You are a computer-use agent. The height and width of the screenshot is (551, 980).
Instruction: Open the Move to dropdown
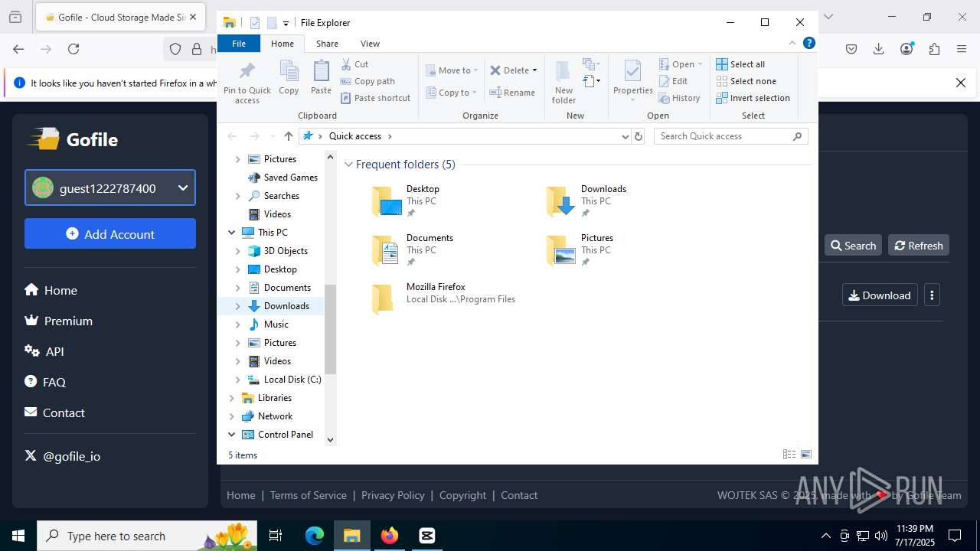pos(452,70)
